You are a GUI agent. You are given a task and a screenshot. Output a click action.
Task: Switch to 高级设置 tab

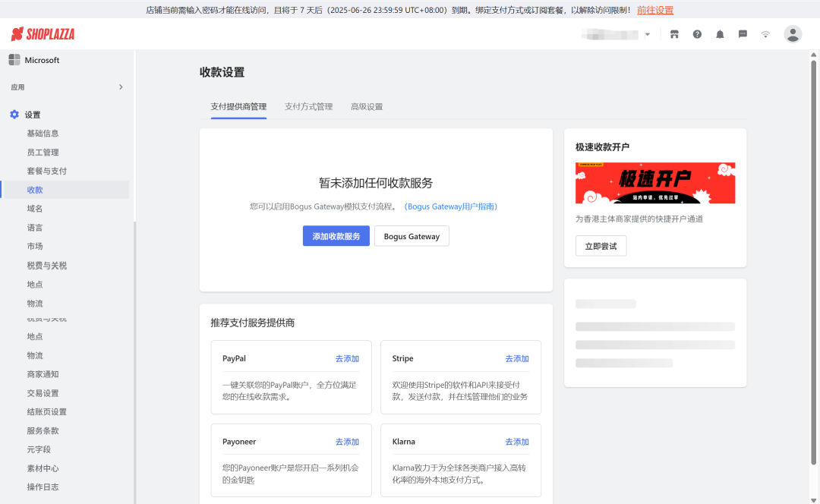pos(367,107)
